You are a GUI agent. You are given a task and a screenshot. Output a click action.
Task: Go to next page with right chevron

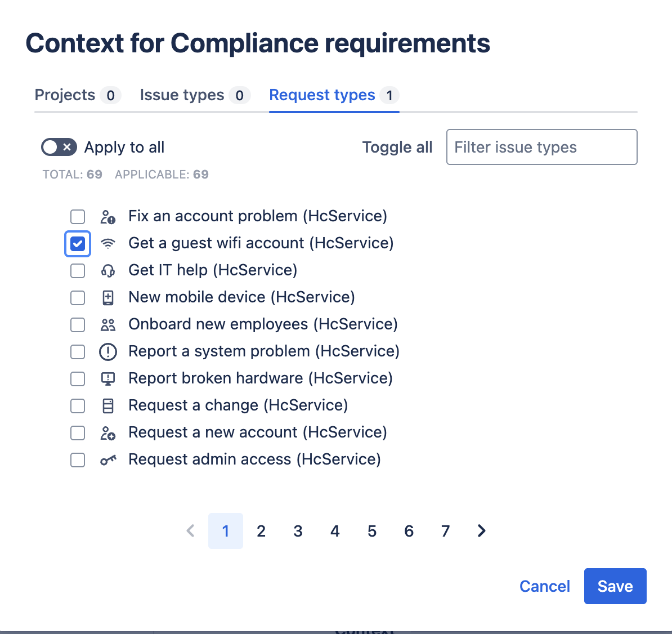(481, 531)
